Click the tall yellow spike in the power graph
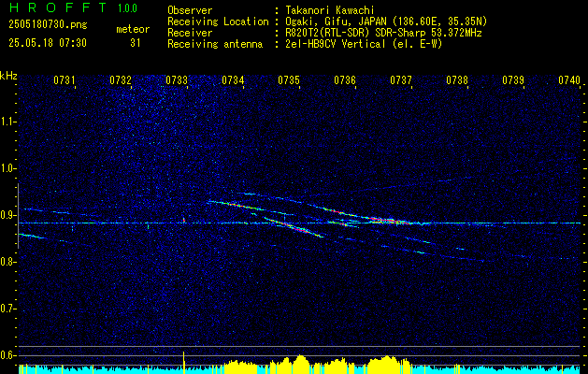The height and width of the screenshot is (374, 588). pos(184,363)
